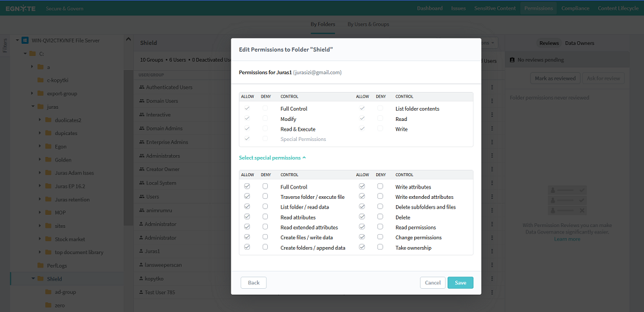Click group icon beside Local System

142,183
